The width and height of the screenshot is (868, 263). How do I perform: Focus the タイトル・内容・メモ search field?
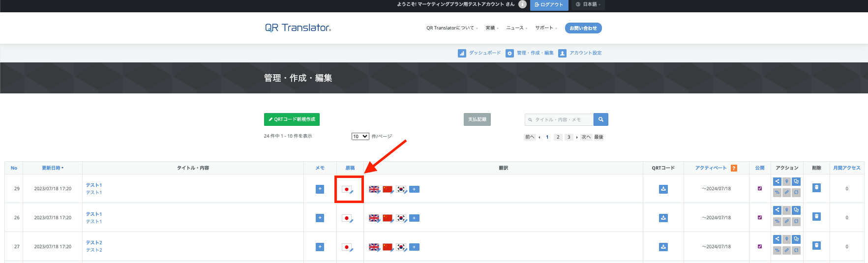point(559,119)
